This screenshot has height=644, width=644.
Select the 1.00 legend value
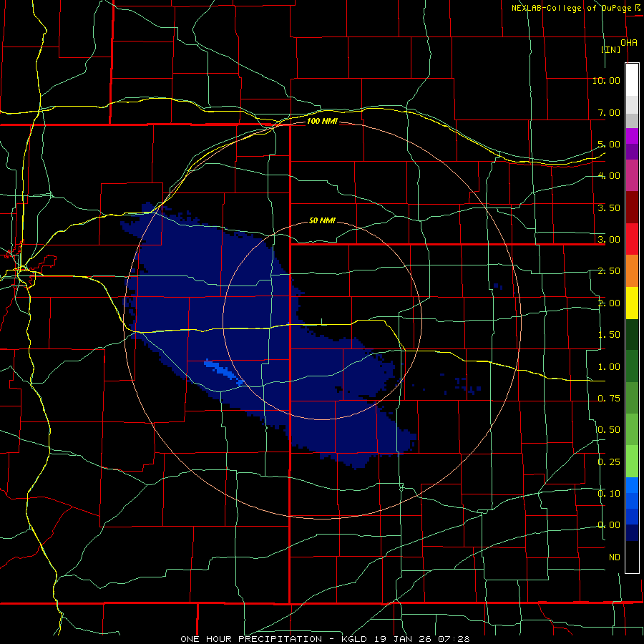[609, 367]
